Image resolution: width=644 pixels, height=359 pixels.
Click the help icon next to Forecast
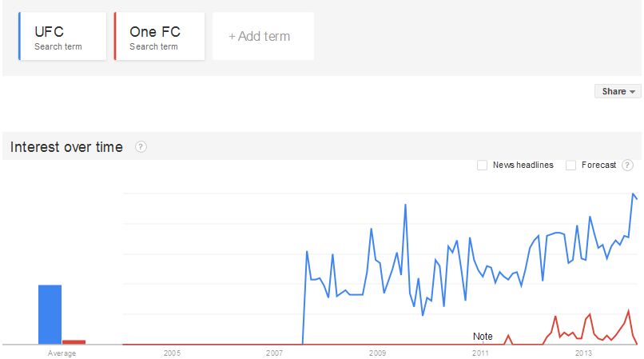point(627,166)
